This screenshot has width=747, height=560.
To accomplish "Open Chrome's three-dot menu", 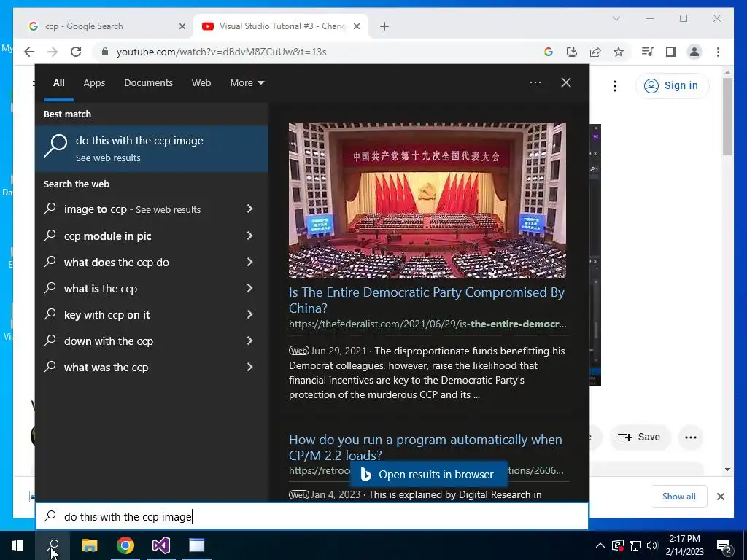I will click(x=718, y=52).
